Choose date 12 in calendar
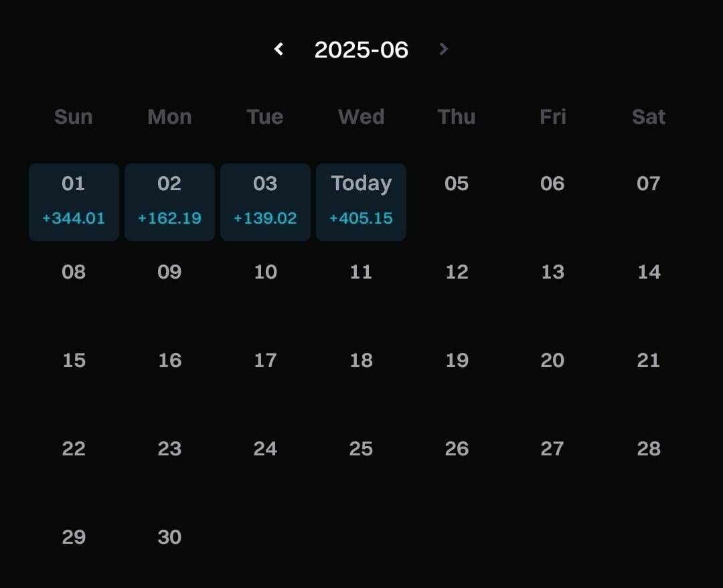 (x=457, y=273)
